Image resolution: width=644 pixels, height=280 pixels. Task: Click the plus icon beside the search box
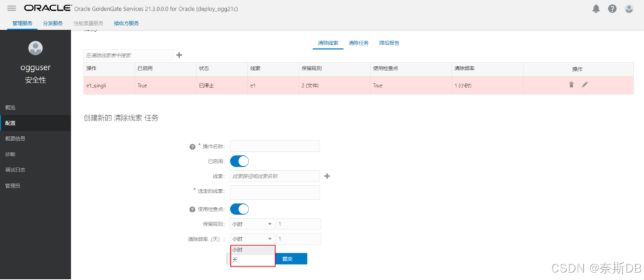[179, 55]
